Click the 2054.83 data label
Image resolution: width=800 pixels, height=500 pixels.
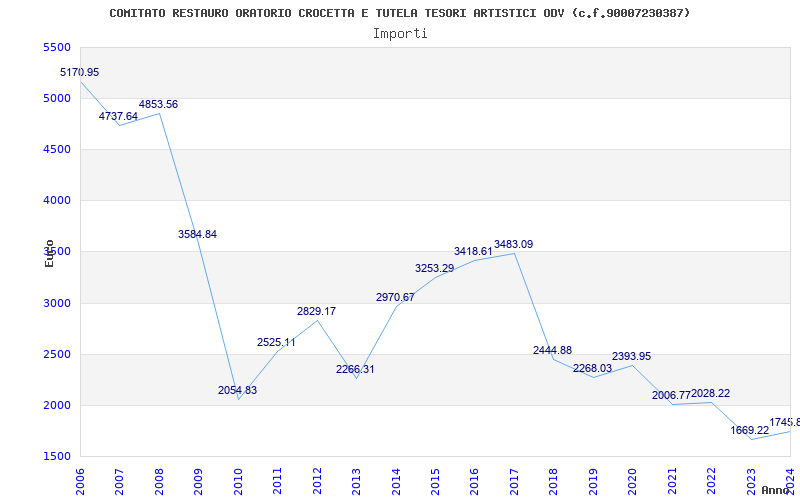(237, 390)
